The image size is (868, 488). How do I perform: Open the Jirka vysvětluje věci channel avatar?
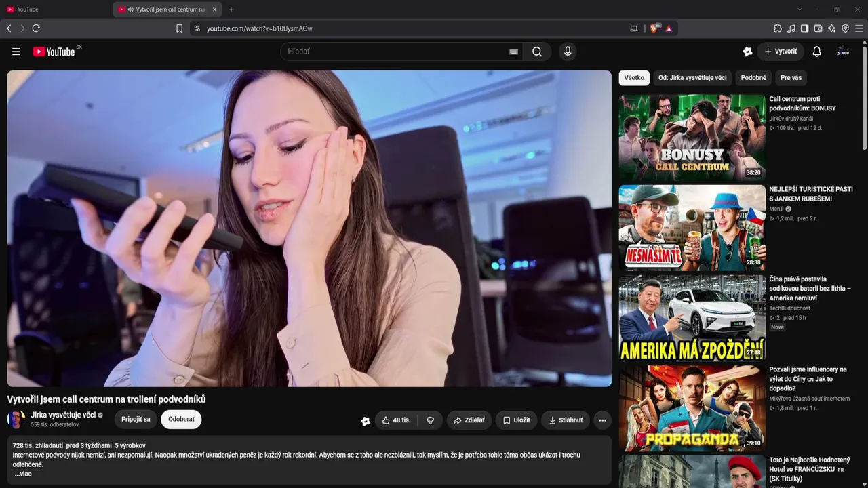pyautogui.click(x=16, y=420)
